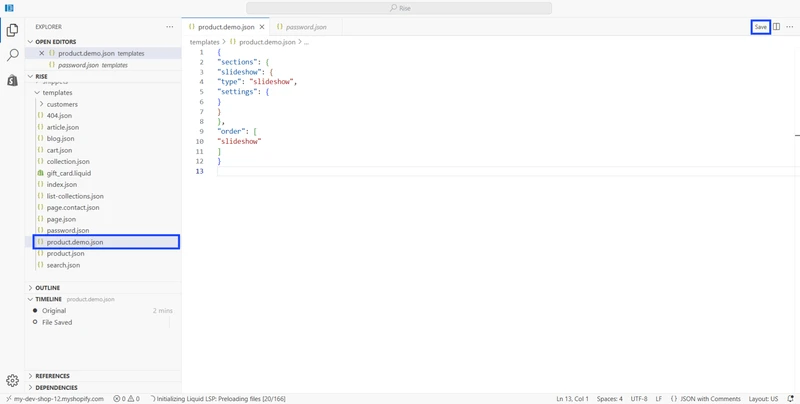Open 404.json in templates

coord(59,116)
